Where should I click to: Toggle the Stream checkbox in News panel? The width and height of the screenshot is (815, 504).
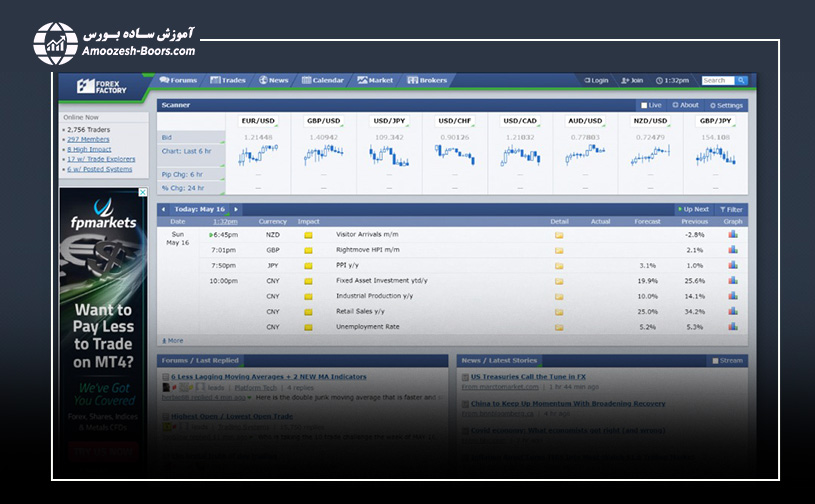coord(714,360)
